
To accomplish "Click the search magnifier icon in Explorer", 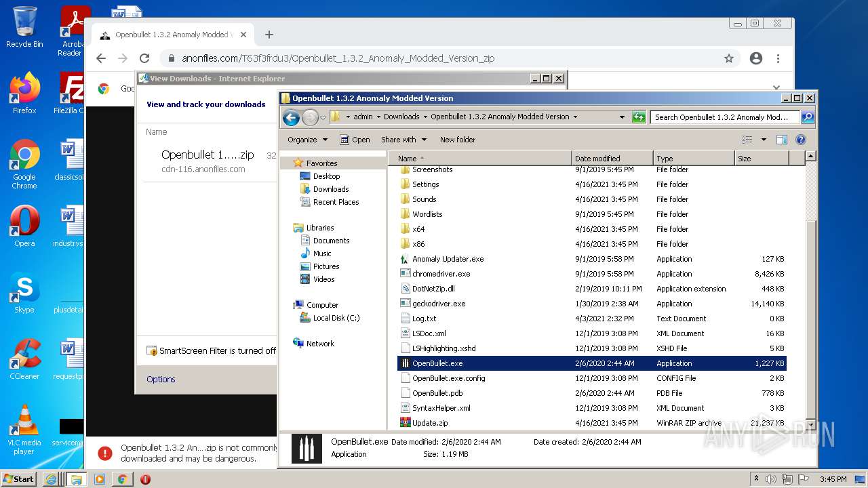I will click(807, 117).
